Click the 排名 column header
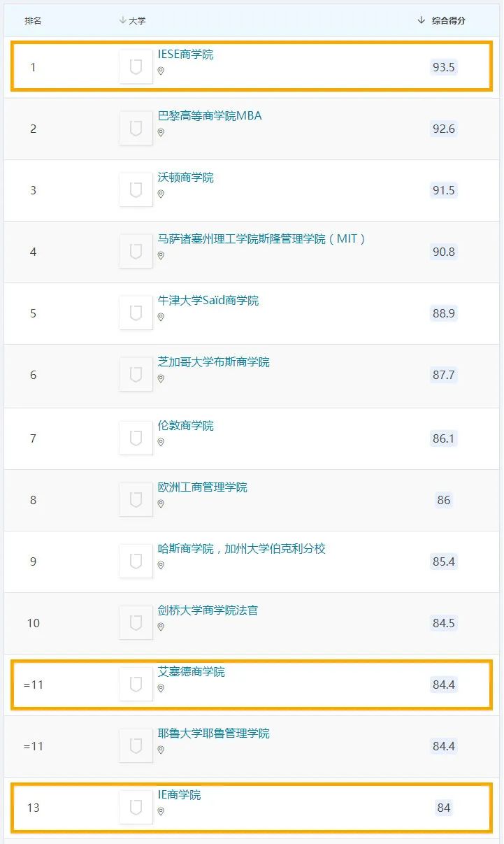This screenshot has width=504, height=844. [x=33, y=21]
